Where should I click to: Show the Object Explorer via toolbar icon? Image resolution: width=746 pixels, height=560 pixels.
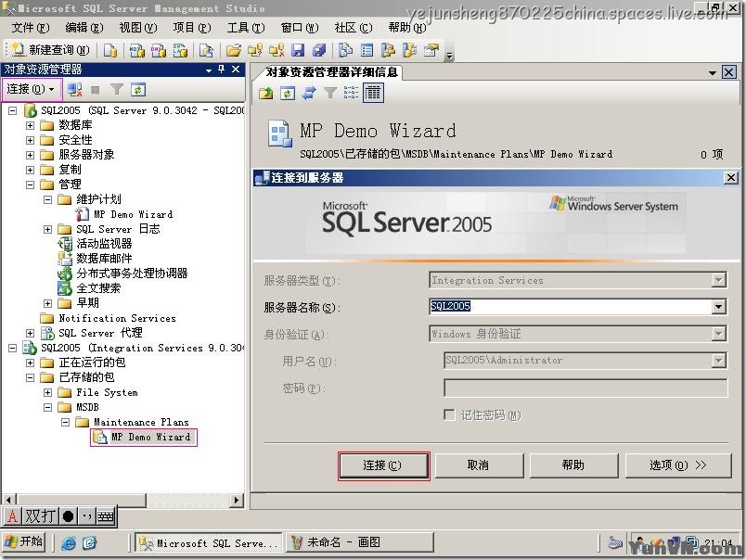[x=388, y=50]
